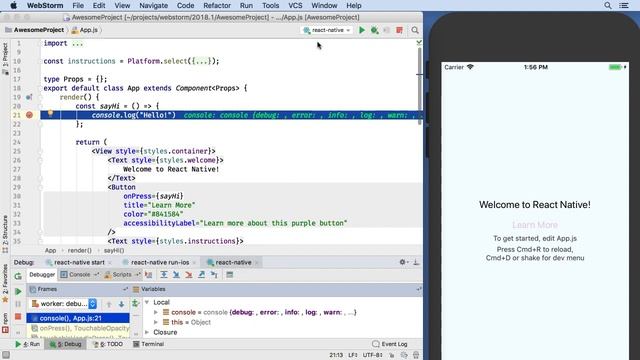The width and height of the screenshot is (640, 360).
Task: Add a new watch in Variables
Action: pyautogui.click(x=135, y=303)
